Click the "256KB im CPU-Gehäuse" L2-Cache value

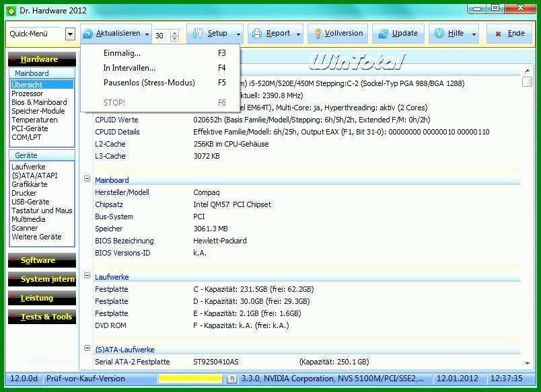(x=231, y=144)
